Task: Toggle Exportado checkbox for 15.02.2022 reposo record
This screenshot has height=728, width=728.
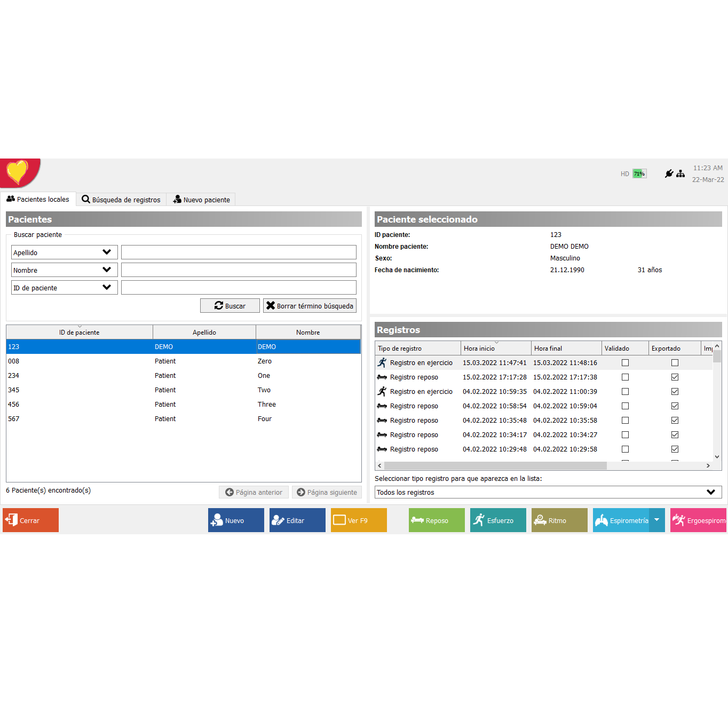Action: click(x=675, y=377)
